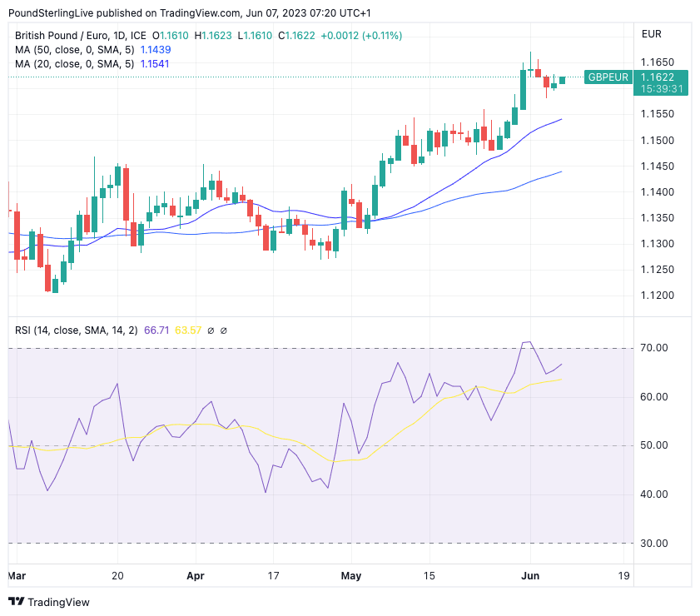Click the GBPEUR price tag label

coord(608,77)
